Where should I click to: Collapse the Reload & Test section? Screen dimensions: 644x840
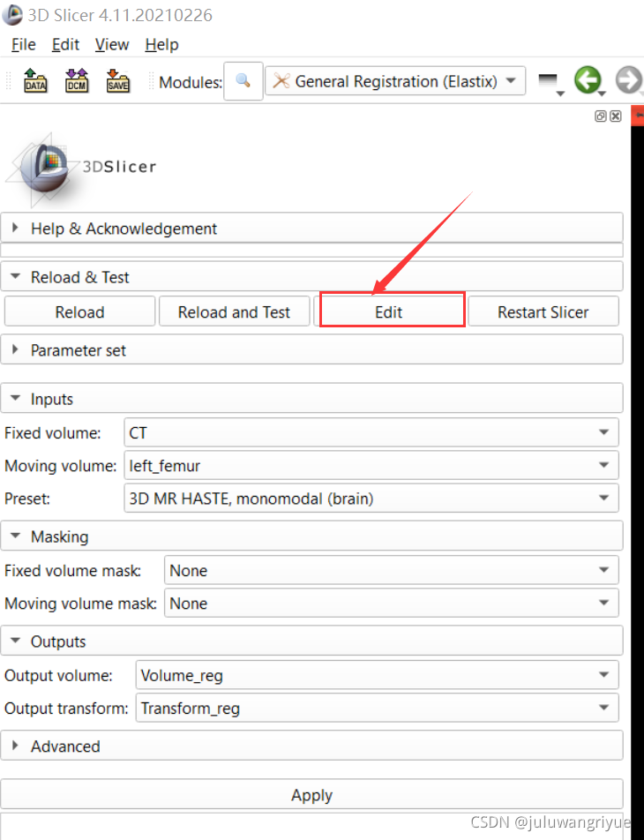point(311,277)
